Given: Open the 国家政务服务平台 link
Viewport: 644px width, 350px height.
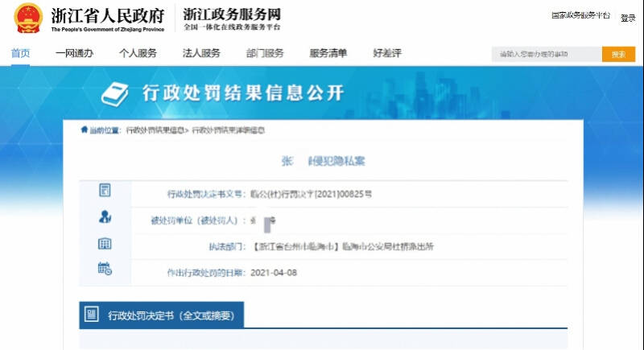Looking at the screenshot, I should tap(580, 16).
